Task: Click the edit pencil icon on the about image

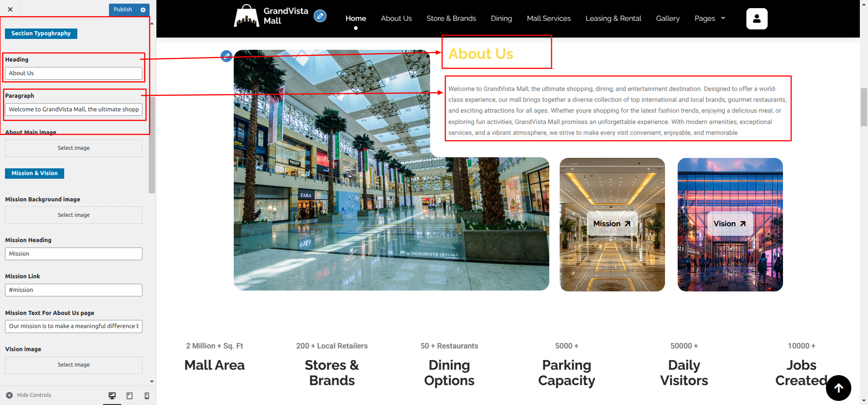Action: (x=226, y=56)
